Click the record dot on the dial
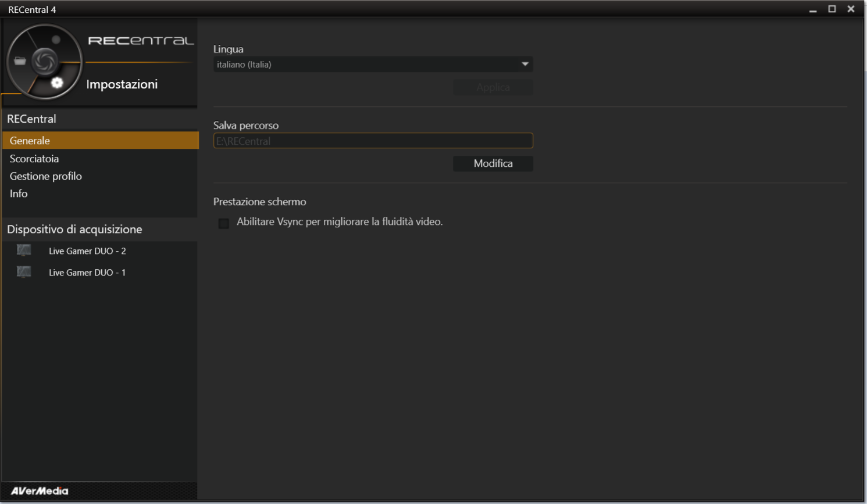 coord(56,40)
